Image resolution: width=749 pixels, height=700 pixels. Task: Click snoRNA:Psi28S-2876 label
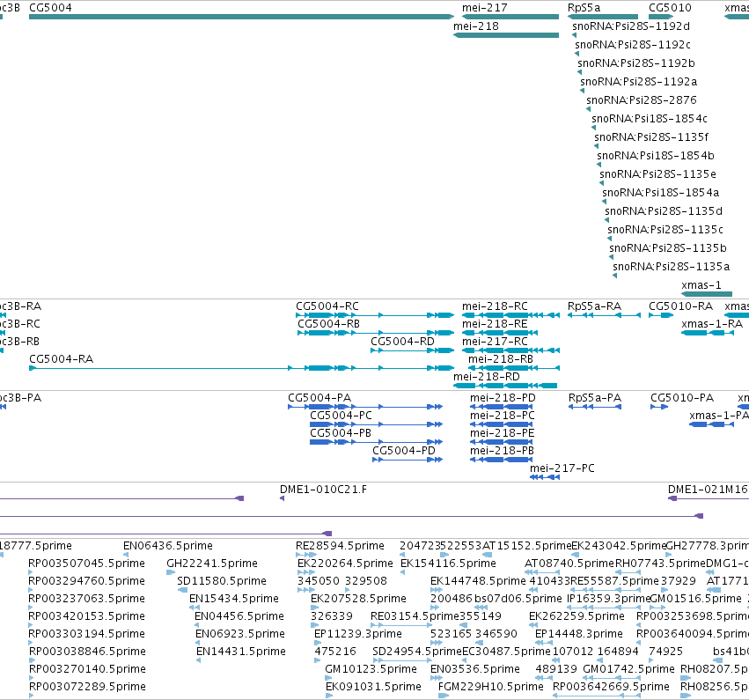(642, 100)
